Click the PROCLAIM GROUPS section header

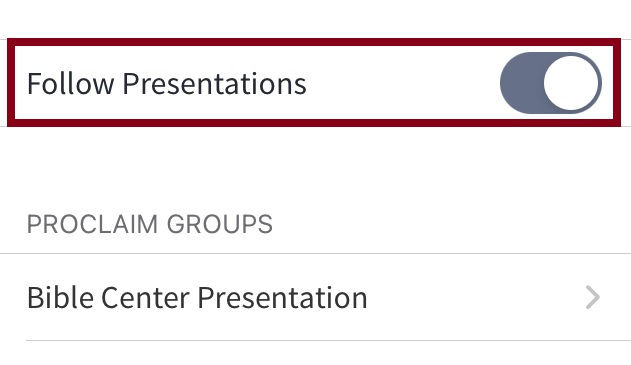(x=150, y=224)
